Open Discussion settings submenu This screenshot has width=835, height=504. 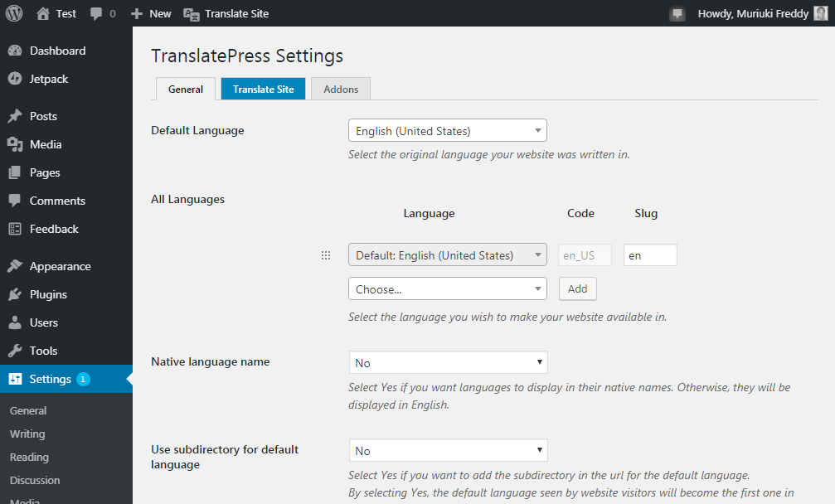coord(35,480)
